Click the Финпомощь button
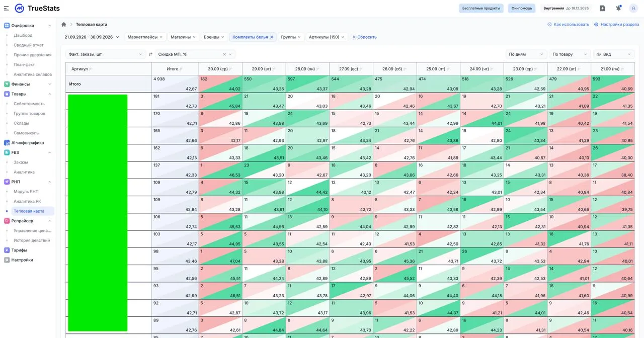 [x=522, y=8]
